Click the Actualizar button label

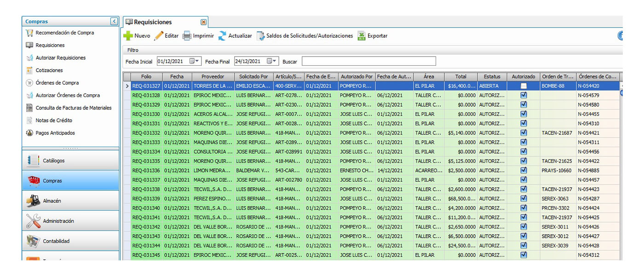[240, 36]
